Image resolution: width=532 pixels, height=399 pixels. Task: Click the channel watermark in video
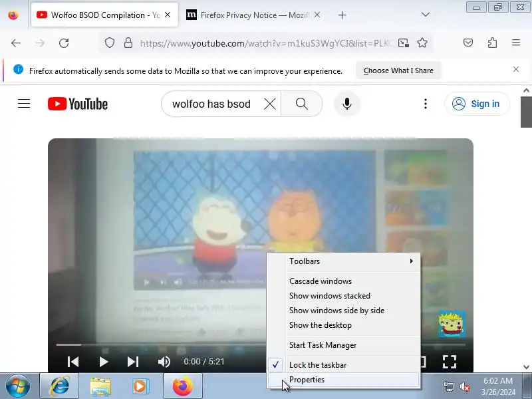point(452,324)
